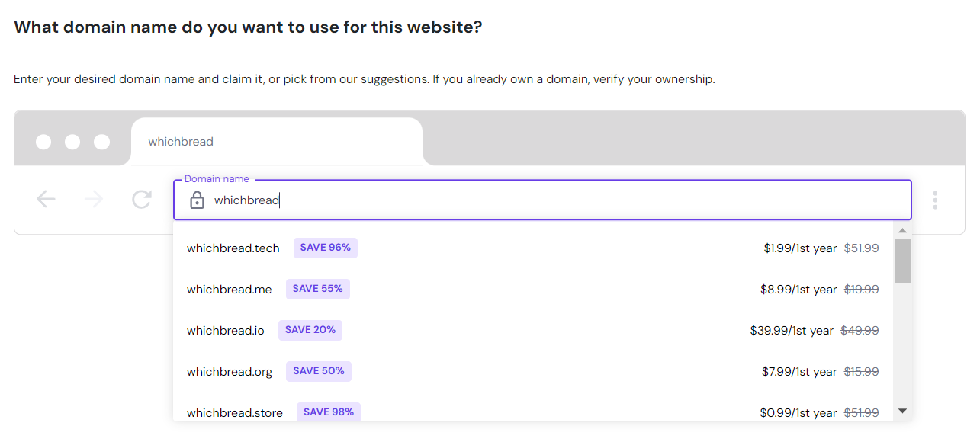The image size is (980, 442).
Task: Click the middle white circle in the mock browser
Action: (x=72, y=142)
